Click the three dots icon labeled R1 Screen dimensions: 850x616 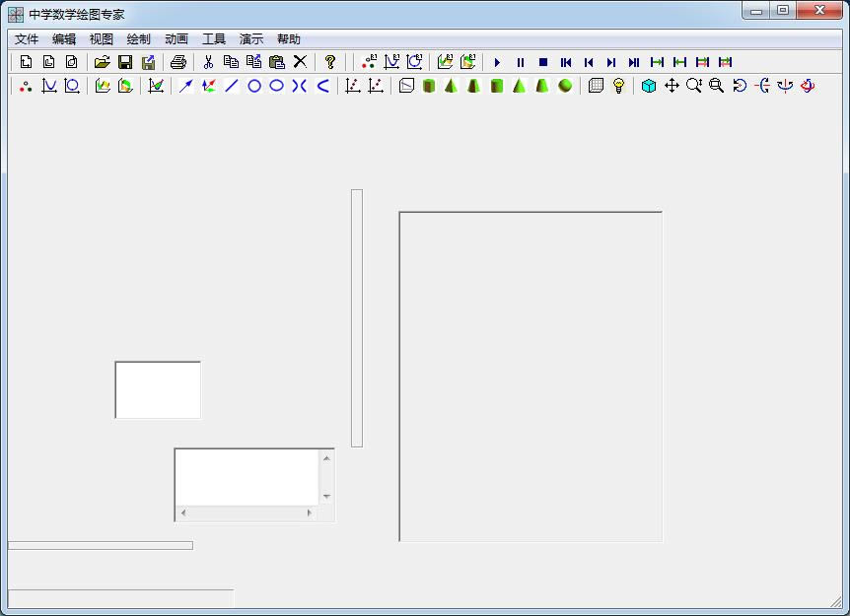[x=369, y=62]
